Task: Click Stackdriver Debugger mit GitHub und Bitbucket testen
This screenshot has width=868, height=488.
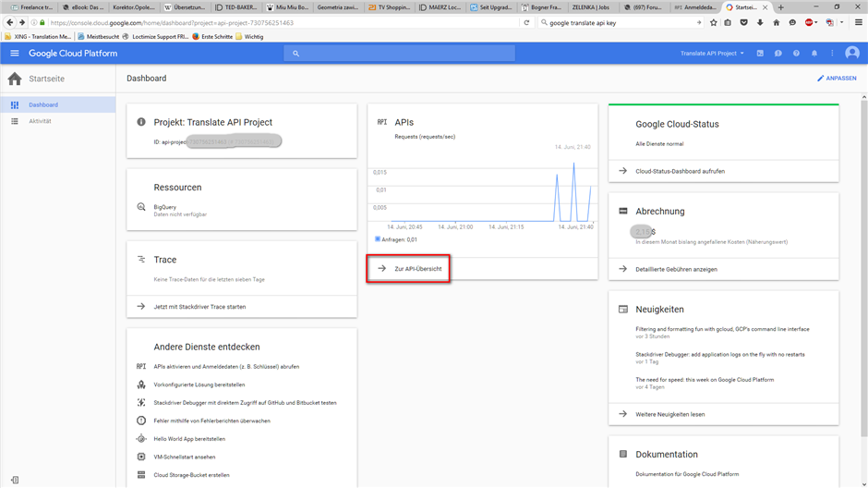Action: pos(245,403)
